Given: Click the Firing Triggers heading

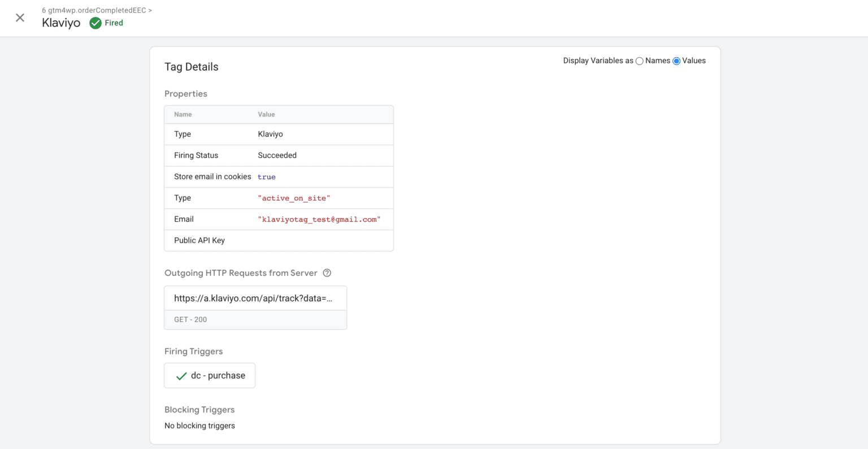Looking at the screenshot, I should coord(194,352).
